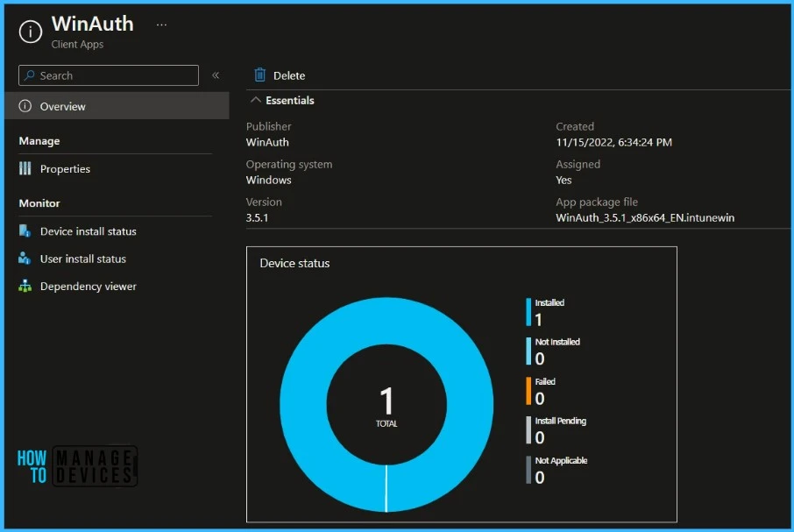Click the Failed legend label
The height and width of the screenshot is (532, 794).
(545, 381)
